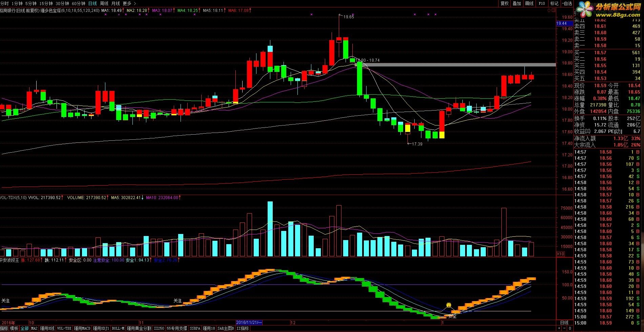Click the MA1: 18.49 value
Viewport: 644px width, 332px height.
(112, 11)
